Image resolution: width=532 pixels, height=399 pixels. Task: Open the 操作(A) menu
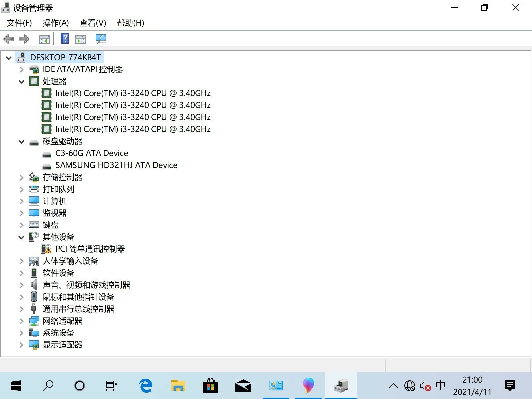pyautogui.click(x=56, y=23)
